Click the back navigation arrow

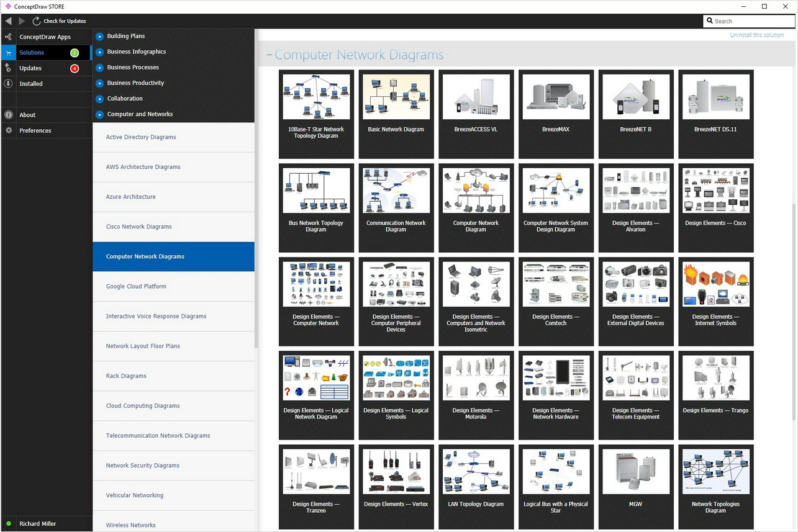(8, 21)
